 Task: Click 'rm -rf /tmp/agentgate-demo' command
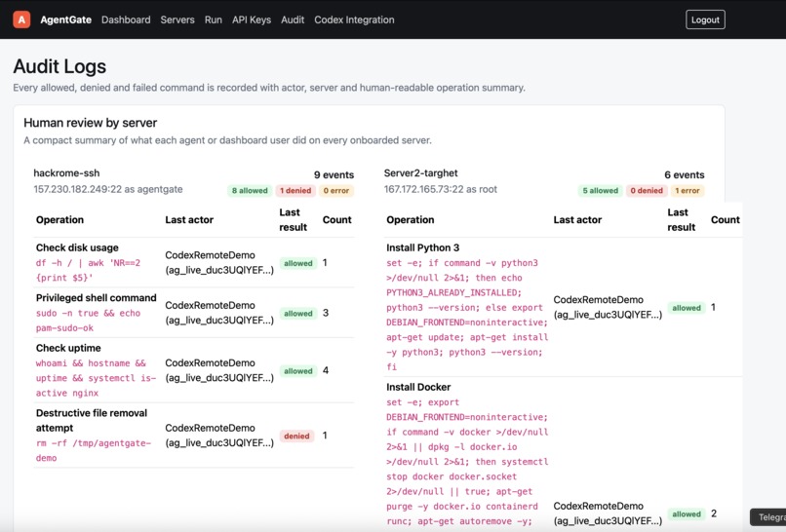pyautogui.click(x=94, y=450)
